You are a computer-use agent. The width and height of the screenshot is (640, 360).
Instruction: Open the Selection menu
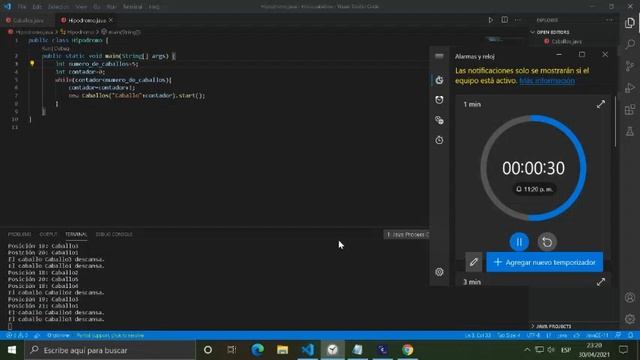pos(58,7)
